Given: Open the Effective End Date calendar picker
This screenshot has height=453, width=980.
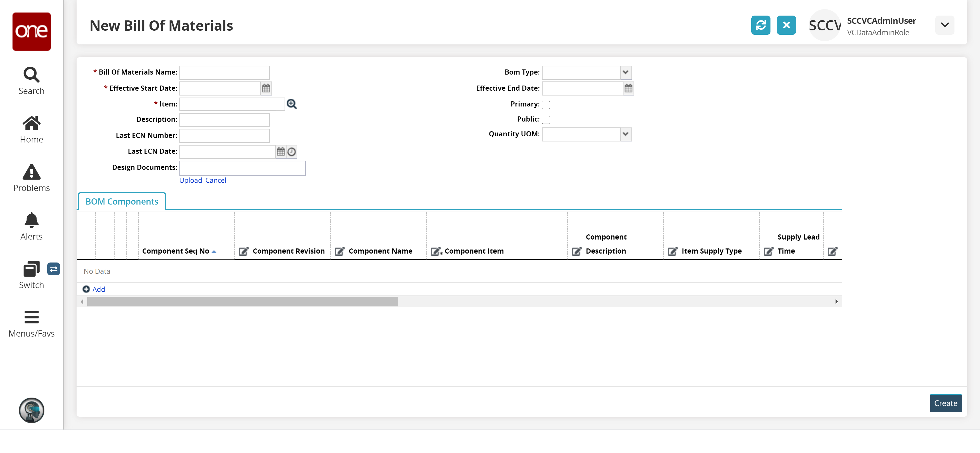Looking at the screenshot, I should (628, 88).
